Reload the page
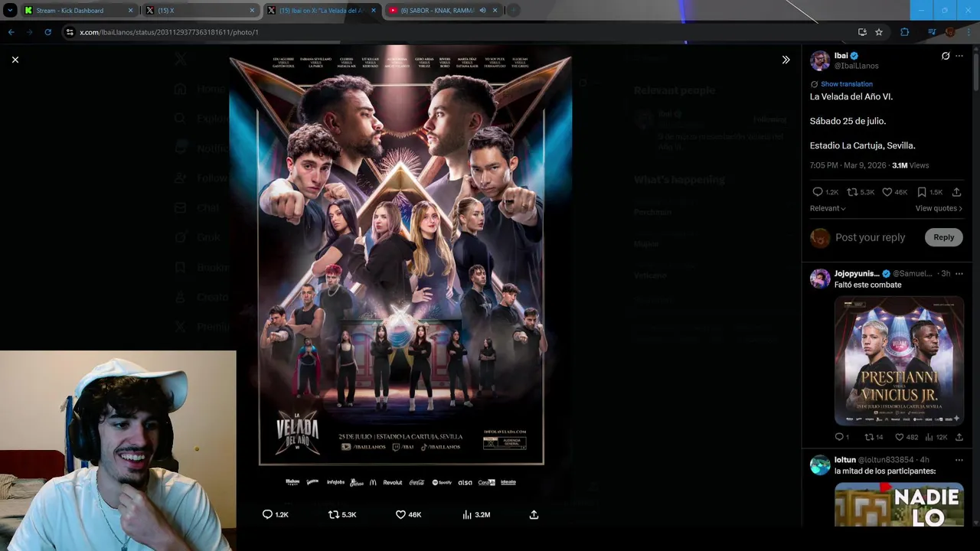 (x=47, y=32)
